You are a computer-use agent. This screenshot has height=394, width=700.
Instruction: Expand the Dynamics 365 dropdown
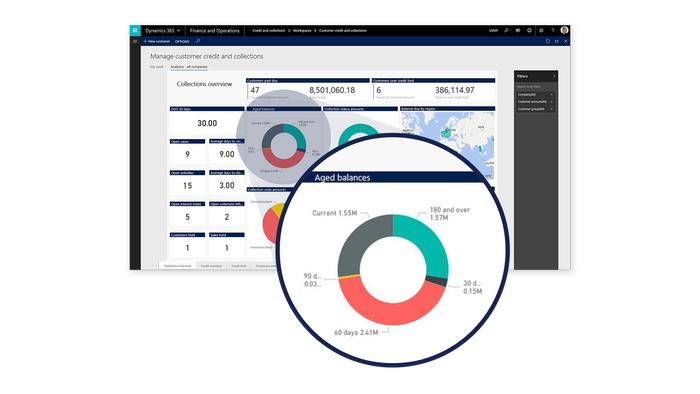(162, 31)
